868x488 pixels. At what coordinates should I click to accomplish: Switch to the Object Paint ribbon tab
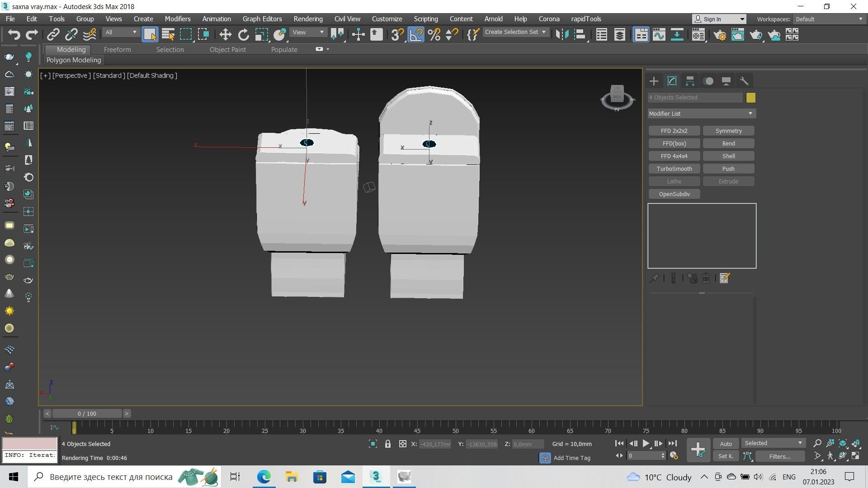[227, 50]
